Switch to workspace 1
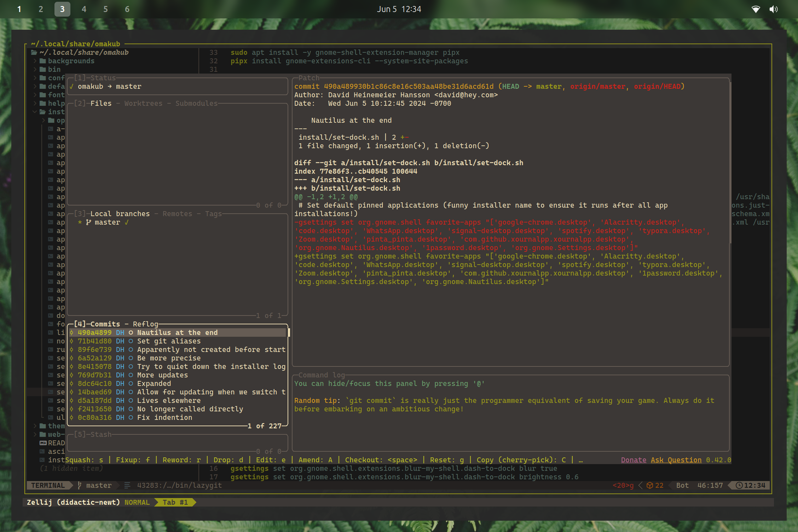The height and width of the screenshot is (532, 798). coord(19,9)
